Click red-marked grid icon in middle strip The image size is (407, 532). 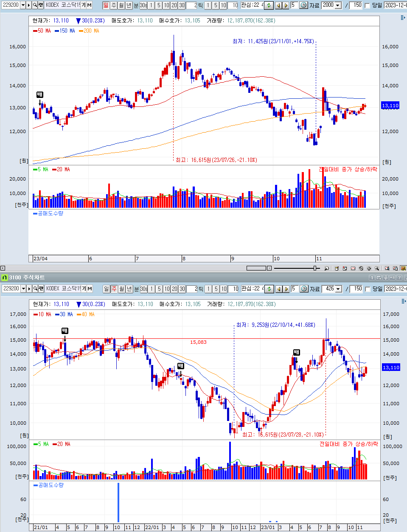pos(345,268)
